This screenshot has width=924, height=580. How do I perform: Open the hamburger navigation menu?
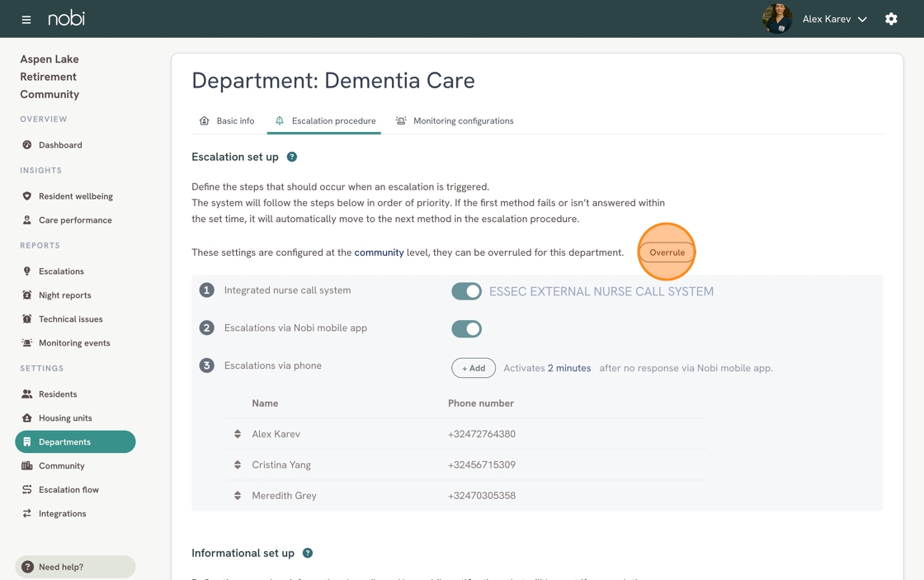coord(26,20)
